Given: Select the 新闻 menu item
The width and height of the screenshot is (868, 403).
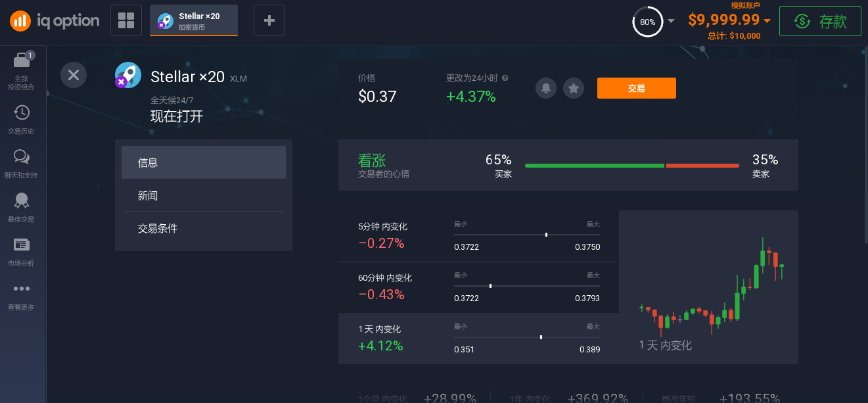Looking at the screenshot, I should [x=204, y=195].
